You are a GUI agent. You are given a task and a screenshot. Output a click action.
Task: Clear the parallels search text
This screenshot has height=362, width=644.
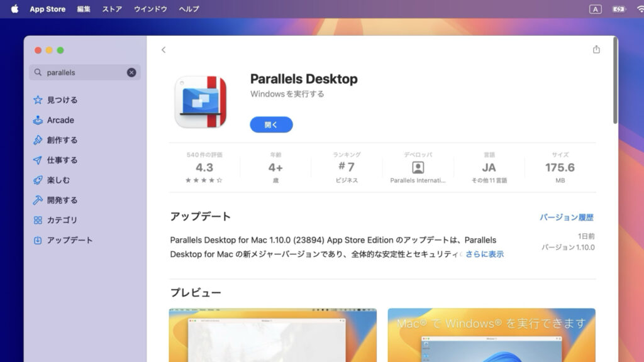(x=131, y=72)
